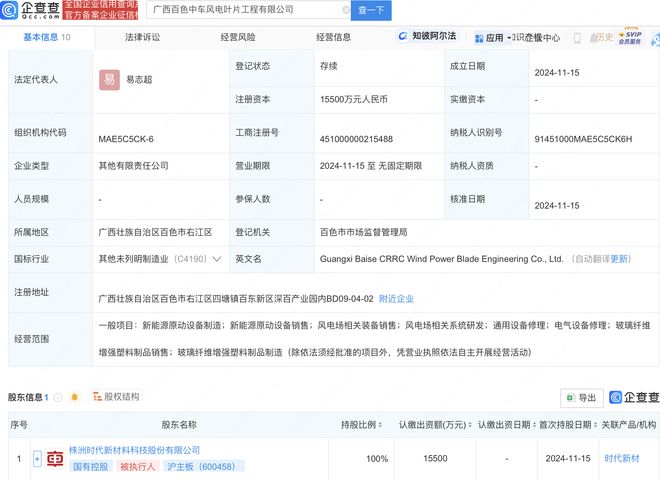Viewport: 660px width, 480px height.
Task: Click the 知彼阿尔法 logo icon
Action: [x=402, y=36]
